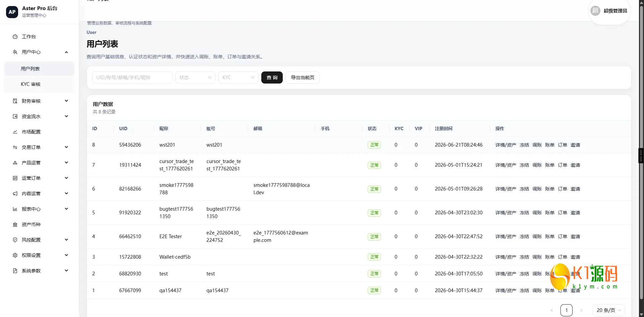Click the 报表中心 bar chart icon

(15, 209)
